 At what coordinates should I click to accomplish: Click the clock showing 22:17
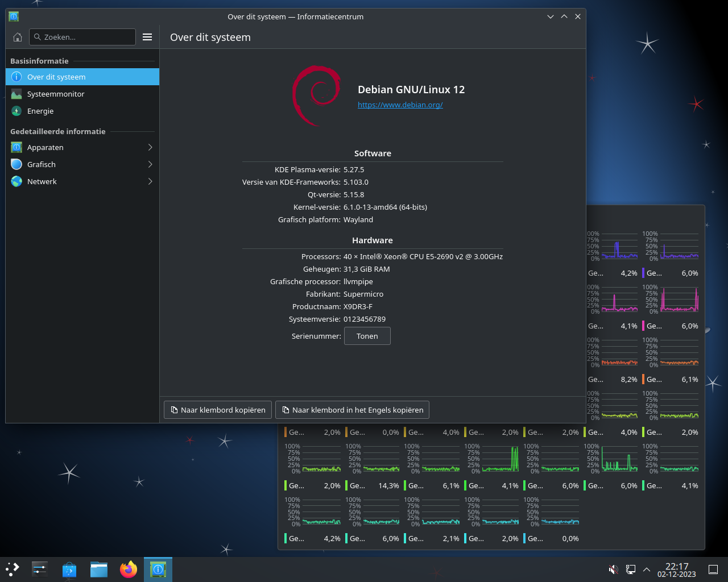(x=677, y=569)
